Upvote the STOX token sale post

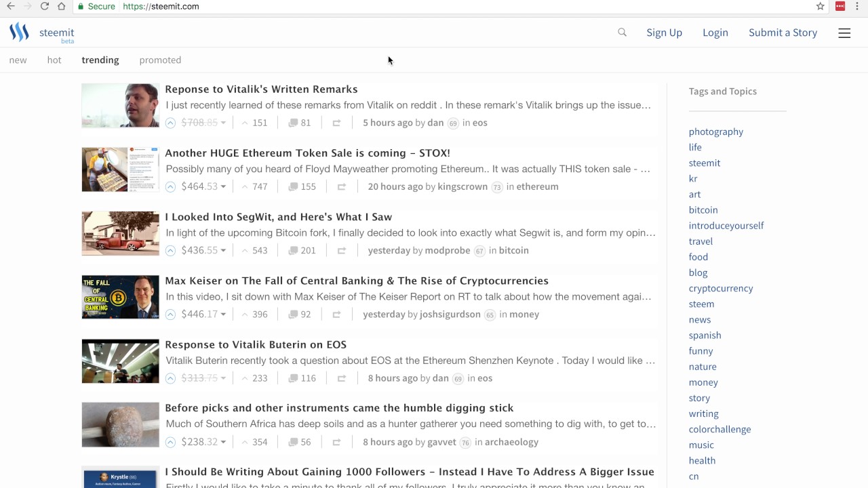(170, 186)
